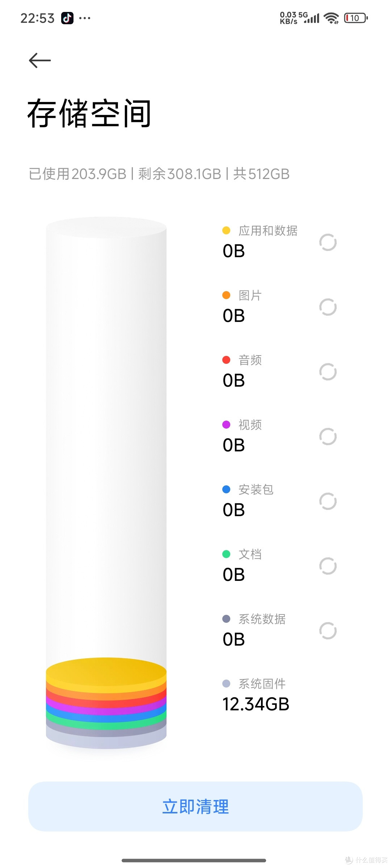Tap the back arrow icon
Viewport: 391px width, 868px height.
[40, 60]
